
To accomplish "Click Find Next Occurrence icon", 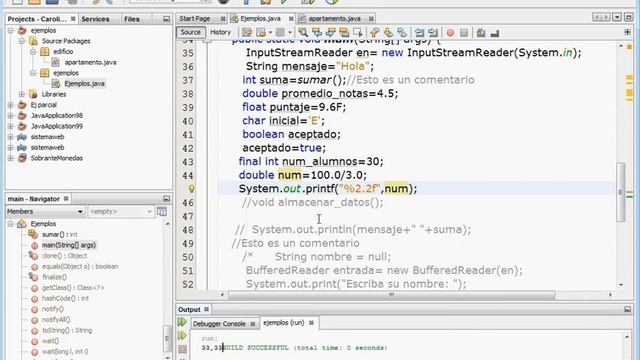I will coord(331,32).
